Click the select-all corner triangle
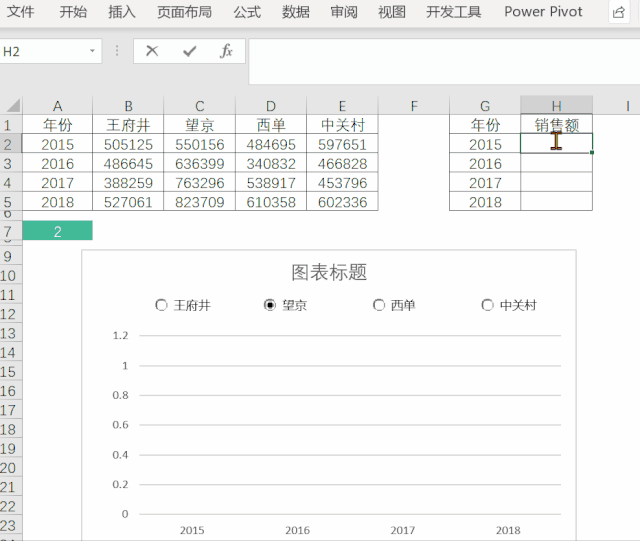This screenshot has height=541, width=640. [13, 106]
